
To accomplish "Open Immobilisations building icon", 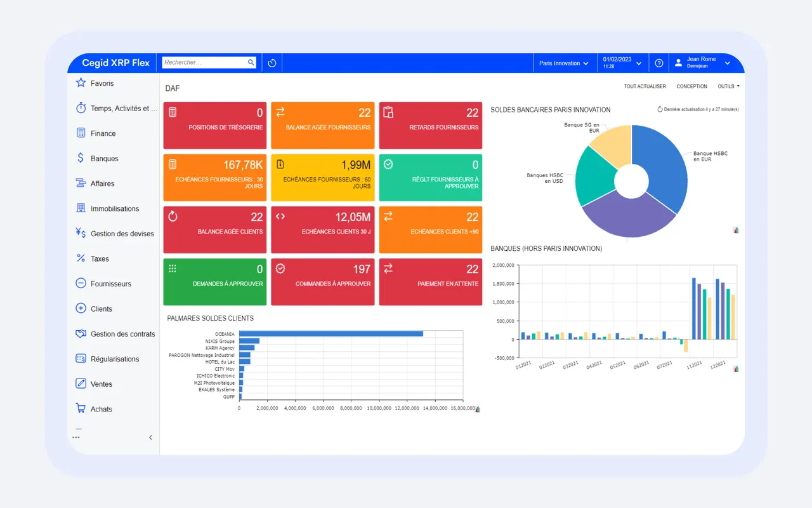I will tap(81, 208).
